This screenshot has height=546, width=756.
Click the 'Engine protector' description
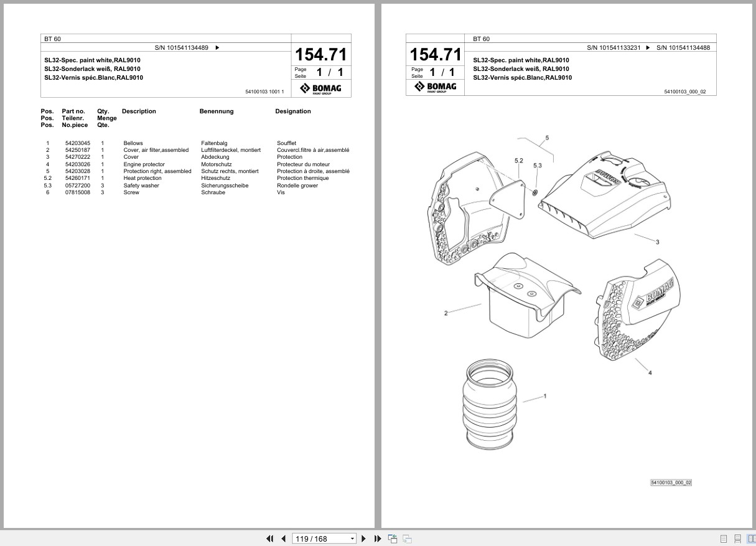click(144, 164)
